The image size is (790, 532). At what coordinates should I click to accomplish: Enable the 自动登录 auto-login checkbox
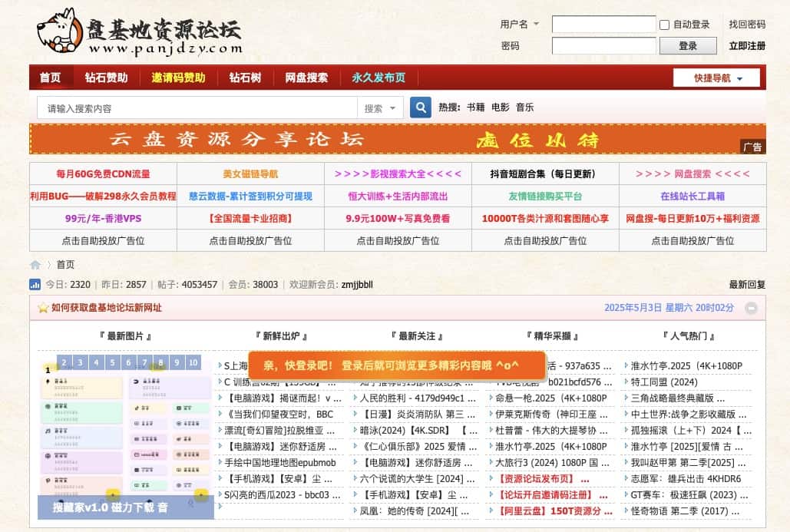click(663, 24)
